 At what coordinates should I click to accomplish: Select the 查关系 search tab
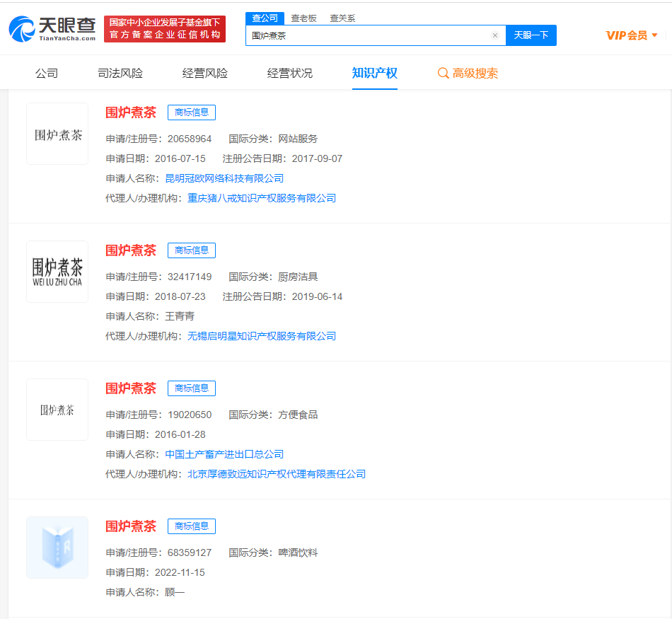342,18
